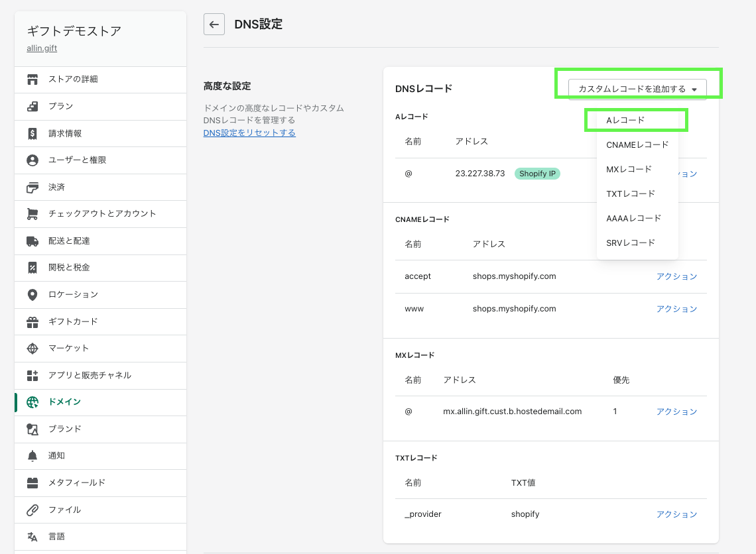Click the mx.allin.gift.cust.b.hostedemail.com address
This screenshot has height=554, width=756.
click(x=512, y=412)
